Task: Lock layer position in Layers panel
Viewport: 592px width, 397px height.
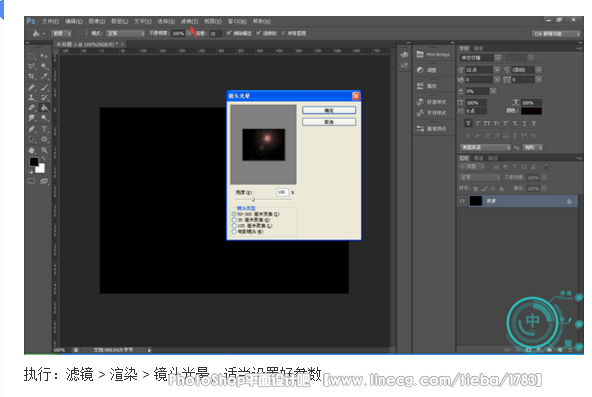Action: click(493, 188)
